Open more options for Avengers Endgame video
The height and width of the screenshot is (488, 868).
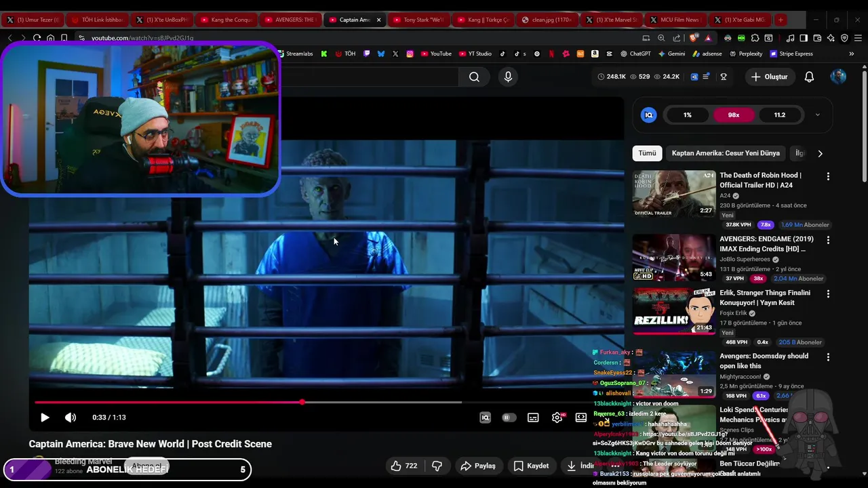[828, 240]
